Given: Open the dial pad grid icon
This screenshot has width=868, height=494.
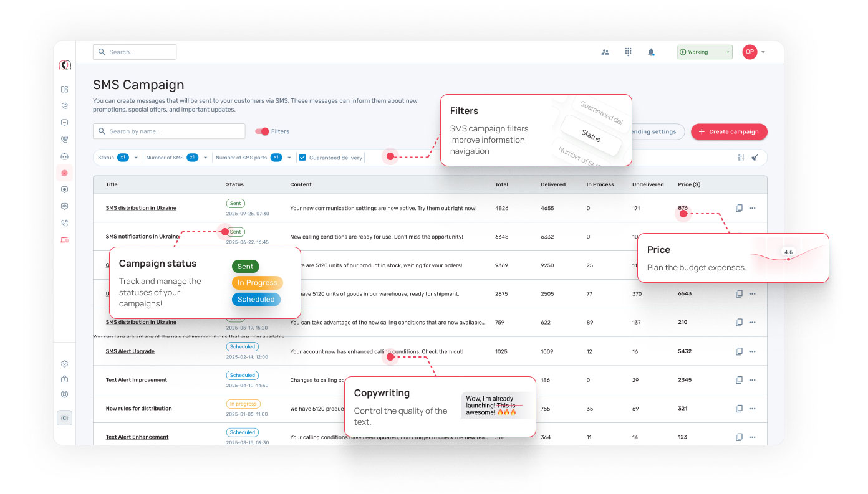Looking at the screenshot, I should point(628,52).
